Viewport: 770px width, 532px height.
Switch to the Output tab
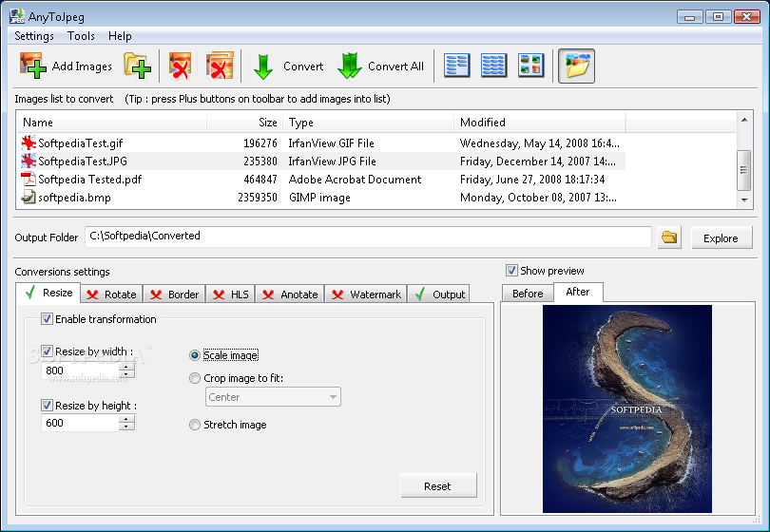click(x=439, y=294)
